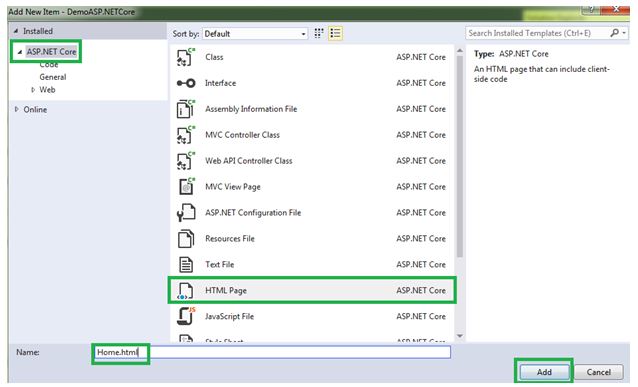Collapse the Installed tree node
Viewport: 638px width, 387px height.
point(16,31)
